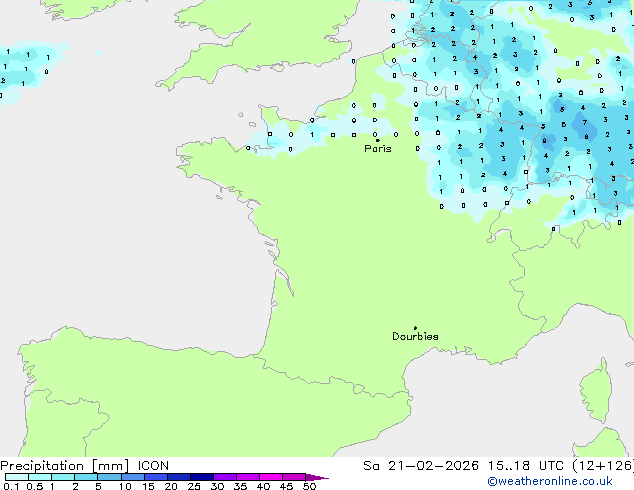Click the black dot marking Dourbies
The width and height of the screenshot is (634, 490).
point(415,328)
